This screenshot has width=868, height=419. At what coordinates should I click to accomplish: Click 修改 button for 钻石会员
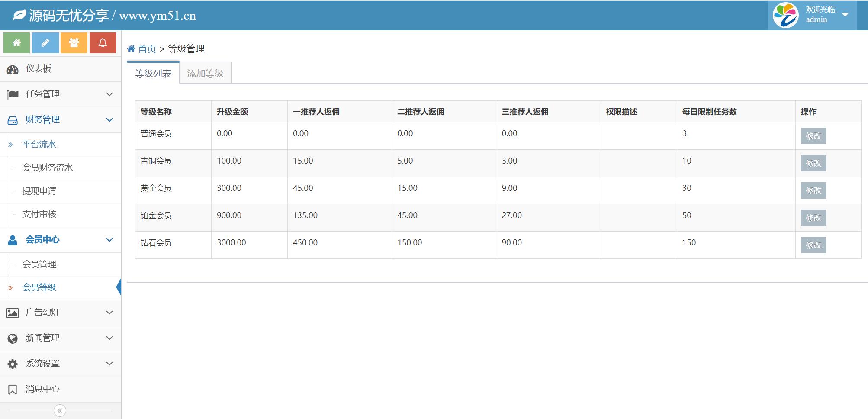pos(813,245)
